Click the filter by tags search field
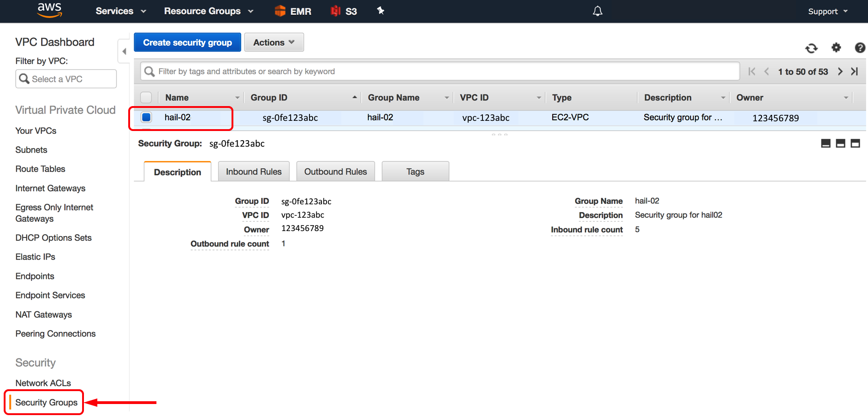 pos(440,71)
